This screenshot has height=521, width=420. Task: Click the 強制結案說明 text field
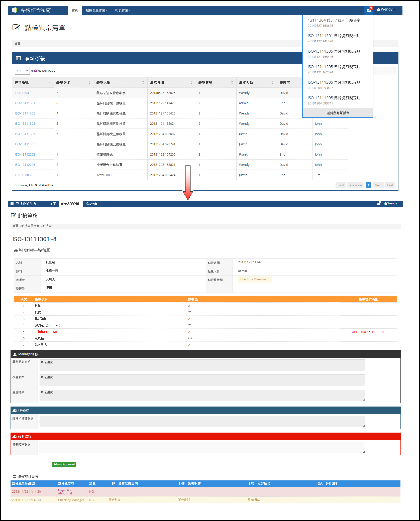point(202,447)
